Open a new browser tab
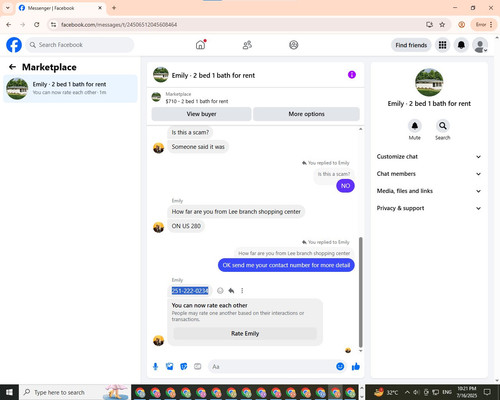 [x=114, y=8]
